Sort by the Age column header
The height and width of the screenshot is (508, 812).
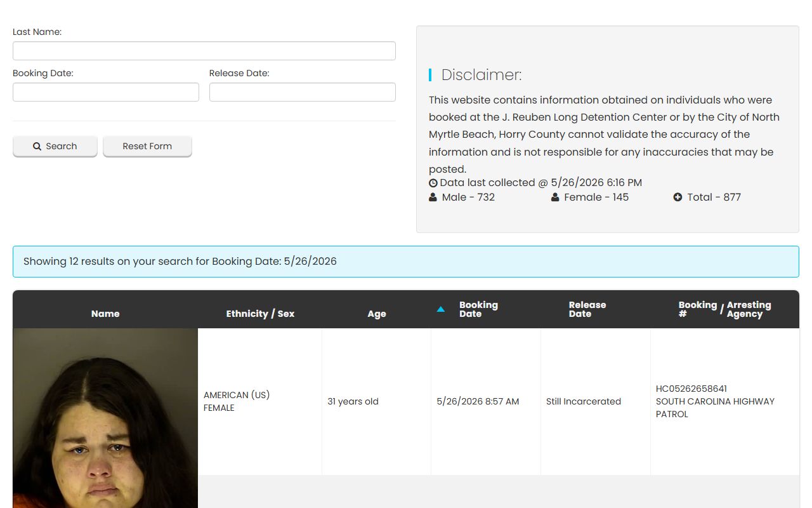click(377, 314)
